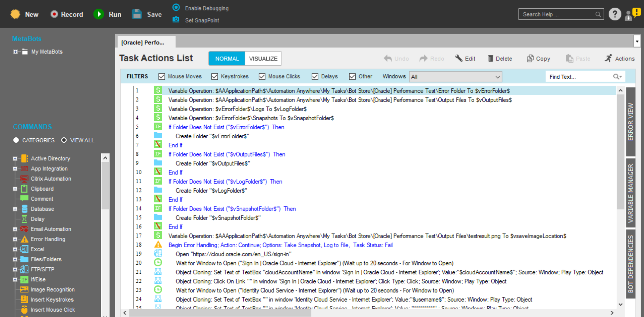Expand the Error Handling command node
Viewport: 644px width, 317px height.
tap(15, 239)
